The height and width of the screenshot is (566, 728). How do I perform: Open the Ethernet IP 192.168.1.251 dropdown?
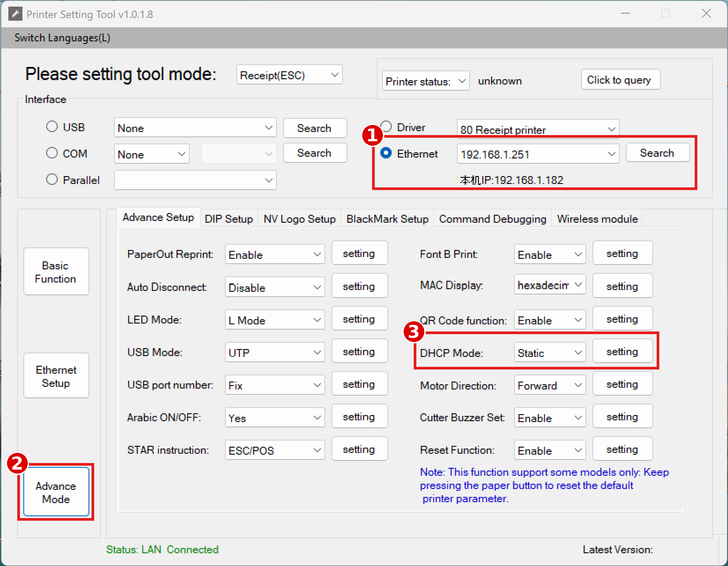(538, 154)
